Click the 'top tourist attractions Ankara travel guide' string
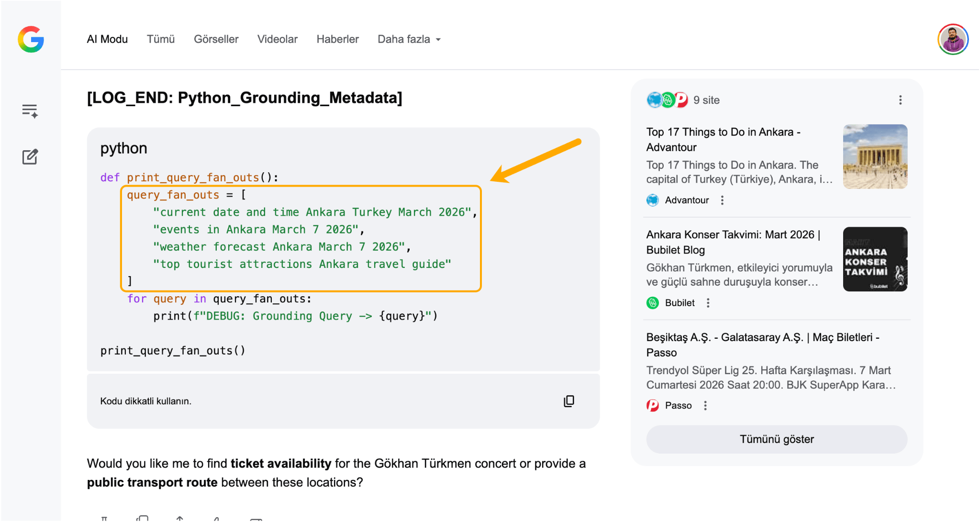Image resolution: width=980 pixels, height=522 pixels. tap(302, 264)
